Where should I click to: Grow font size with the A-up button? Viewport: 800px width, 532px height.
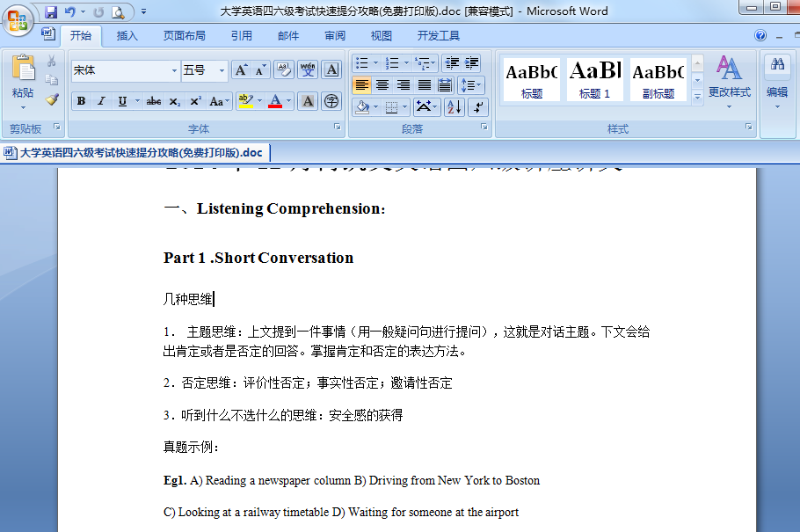tap(241, 70)
